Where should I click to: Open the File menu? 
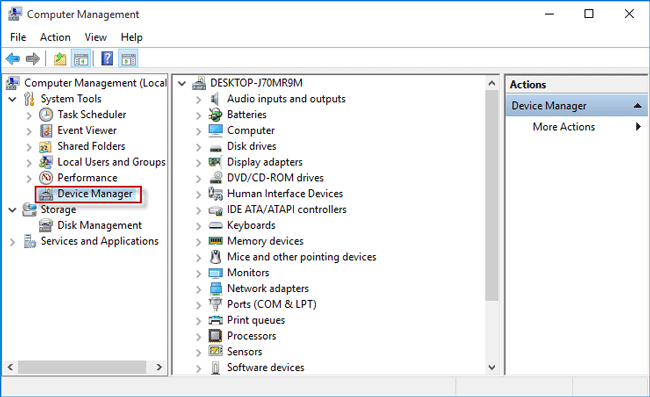18,37
